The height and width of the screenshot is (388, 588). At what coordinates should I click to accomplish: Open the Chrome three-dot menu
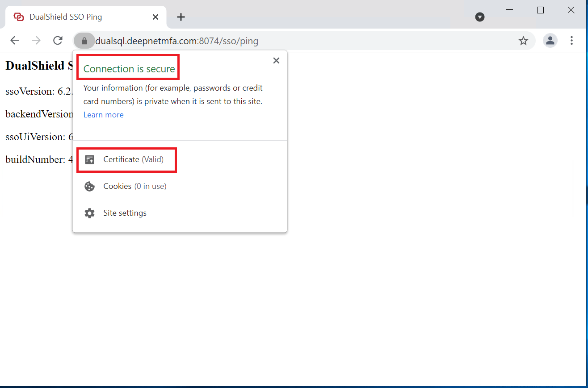click(x=571, y=41)
